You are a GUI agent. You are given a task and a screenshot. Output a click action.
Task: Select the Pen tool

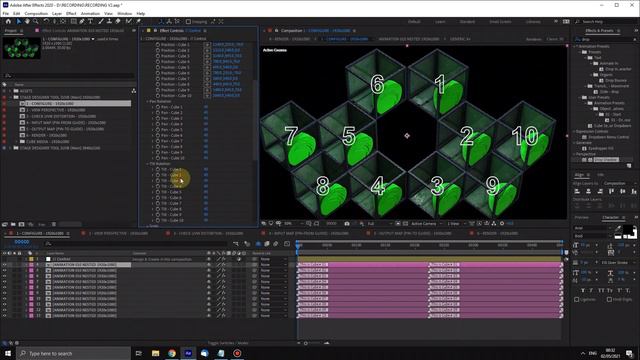(82, 21)
